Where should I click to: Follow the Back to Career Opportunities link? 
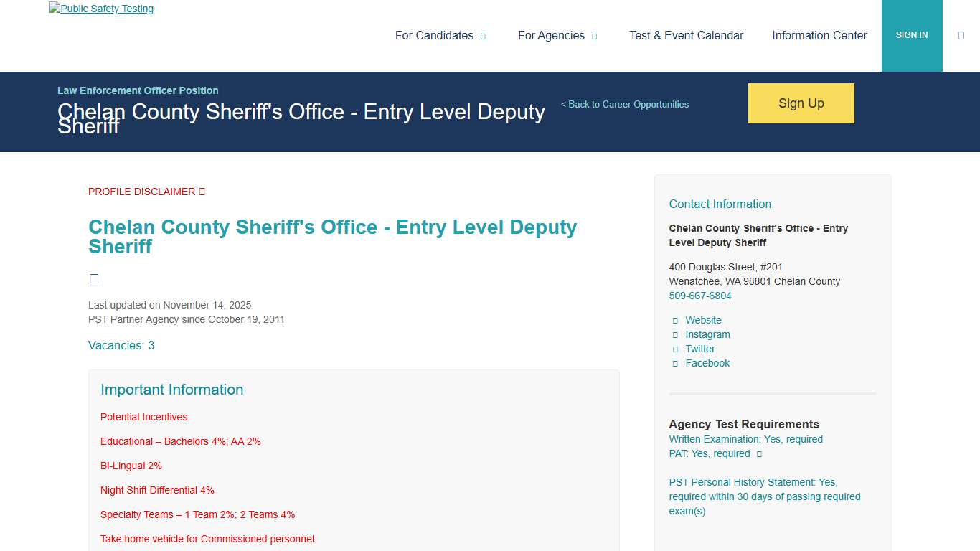[624, 104]
